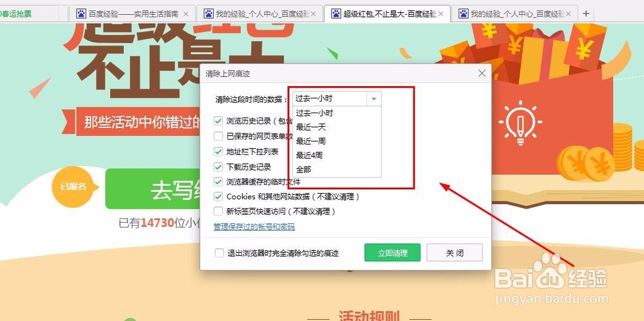Close the 百度经验——实用生活指南 tab
Screen dimensions: 644x321
pyautogui.click(x=185, y=14)
